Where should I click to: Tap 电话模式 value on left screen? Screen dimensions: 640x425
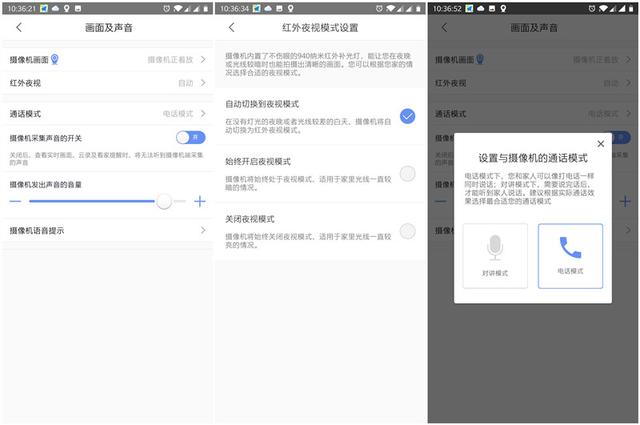178,113
